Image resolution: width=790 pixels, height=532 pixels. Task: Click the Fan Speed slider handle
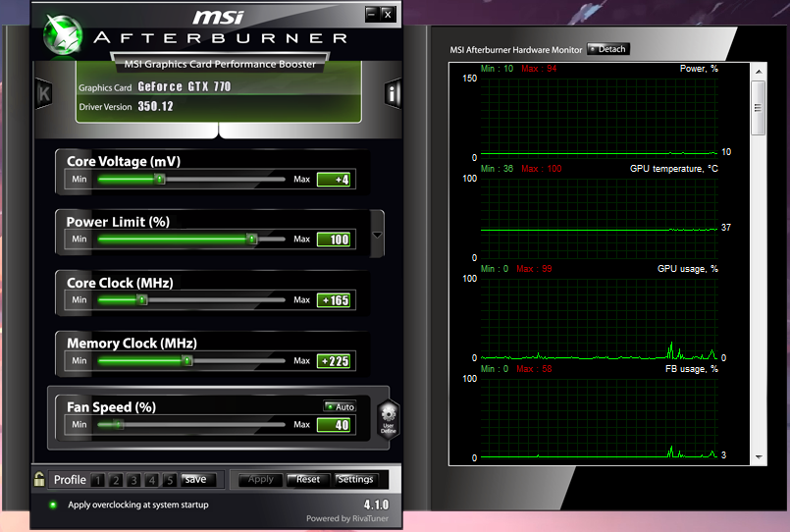tap(119, 425)
